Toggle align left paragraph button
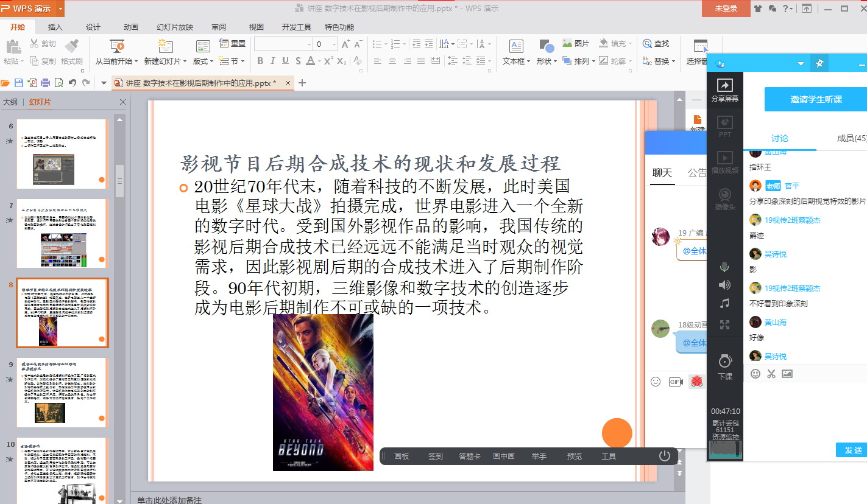 (x=378, y=61)
